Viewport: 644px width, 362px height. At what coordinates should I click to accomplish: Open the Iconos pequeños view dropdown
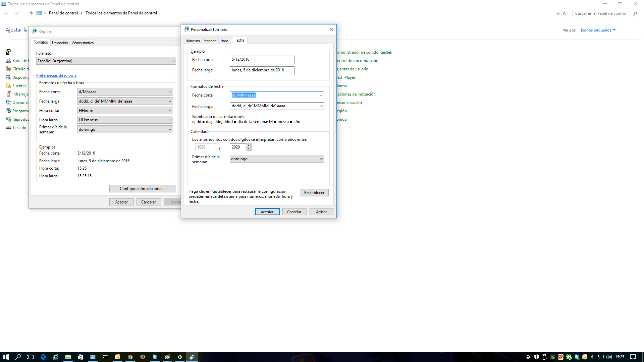tap(598, 30)
